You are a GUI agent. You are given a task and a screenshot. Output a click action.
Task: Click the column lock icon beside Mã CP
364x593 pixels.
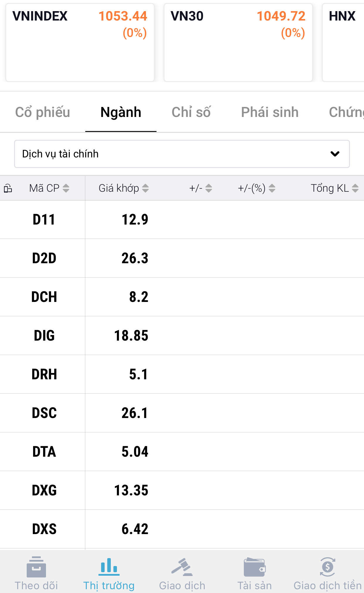pos(8,188)
